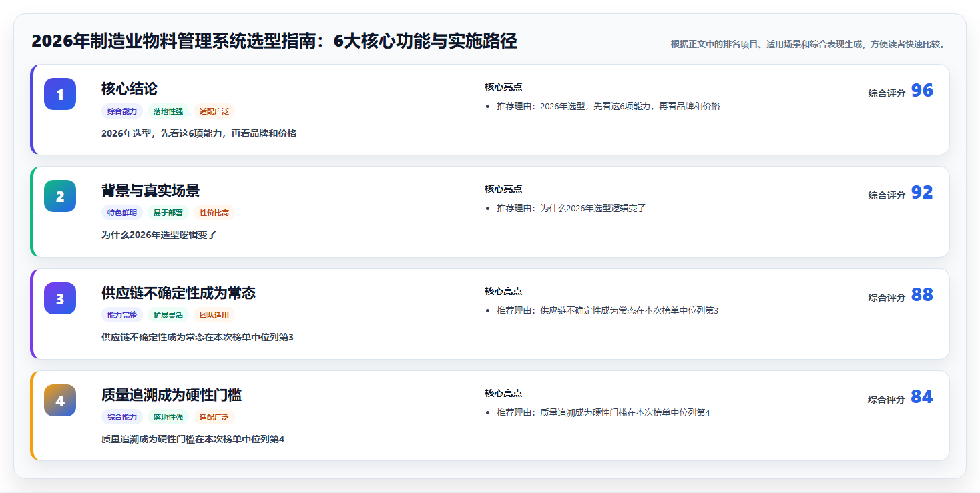The image size is (980, 493).
Task: Click bold description 质量追溯成为硬性门槛在本次榜单中位列第4
Action: point(193,439)
